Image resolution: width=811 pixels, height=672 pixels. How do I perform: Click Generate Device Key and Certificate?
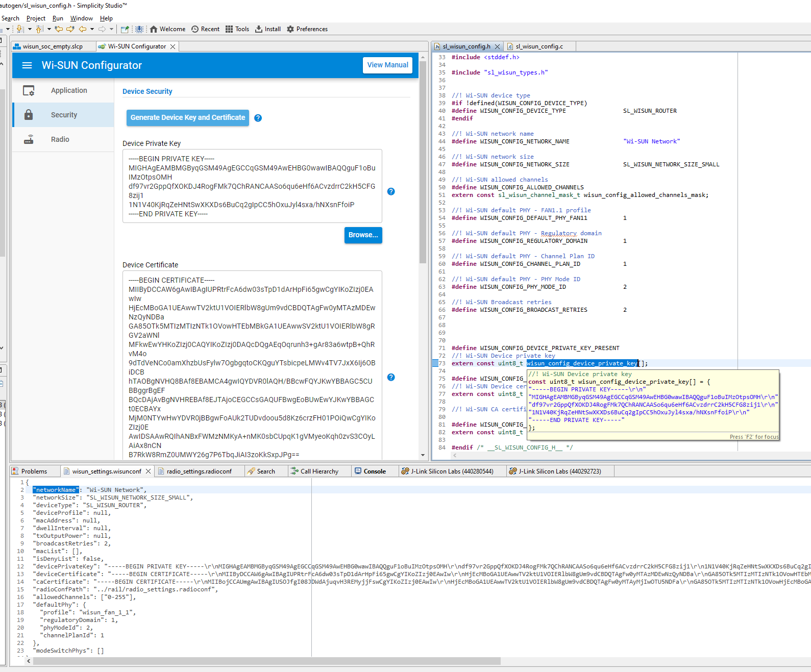click(188, 117)
